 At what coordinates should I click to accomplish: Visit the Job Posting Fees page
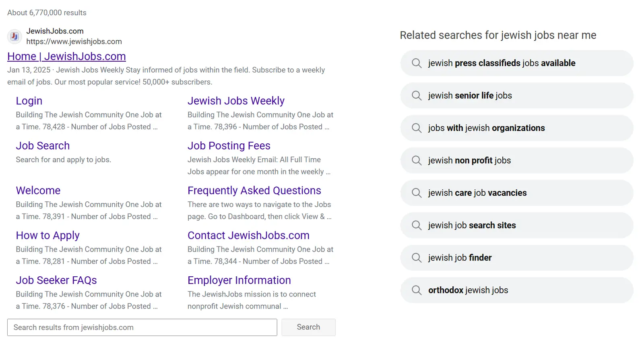pyautogui.click(x=229, y=146)
